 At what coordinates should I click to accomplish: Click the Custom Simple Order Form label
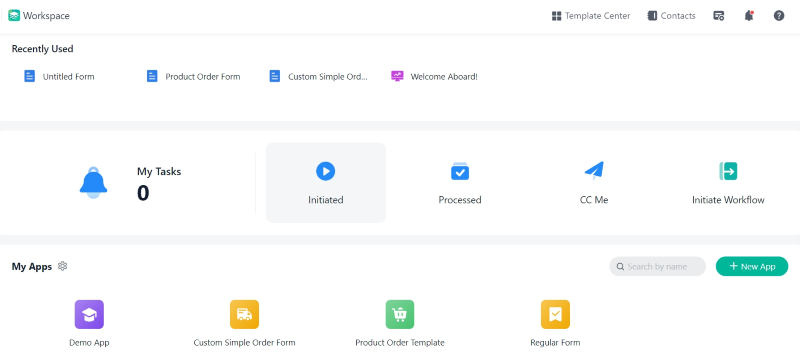(x=244, y=343)
